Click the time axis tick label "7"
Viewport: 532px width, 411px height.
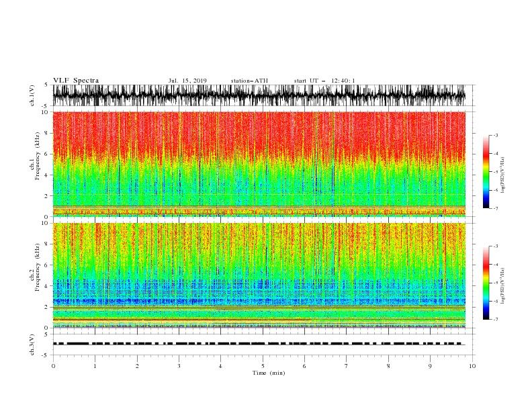coord(347,366)
